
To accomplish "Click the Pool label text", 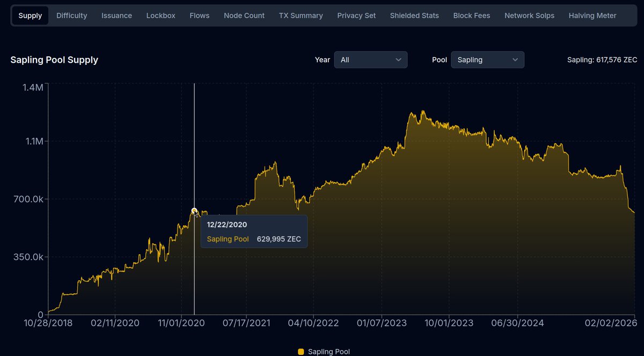I will 440,60.
